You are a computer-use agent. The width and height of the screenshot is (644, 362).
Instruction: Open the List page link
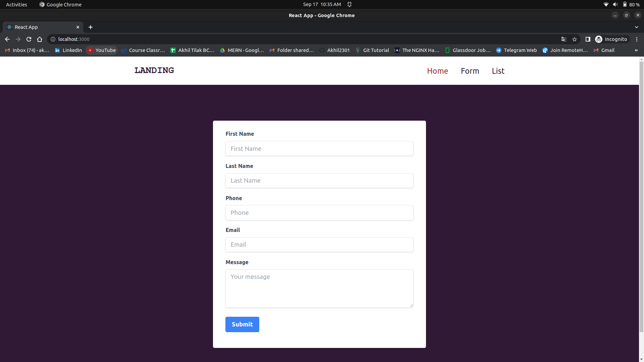pos(498,71)
